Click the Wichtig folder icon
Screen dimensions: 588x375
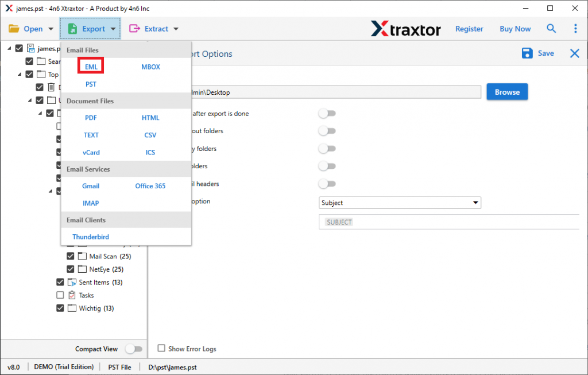tap(72, 308)
